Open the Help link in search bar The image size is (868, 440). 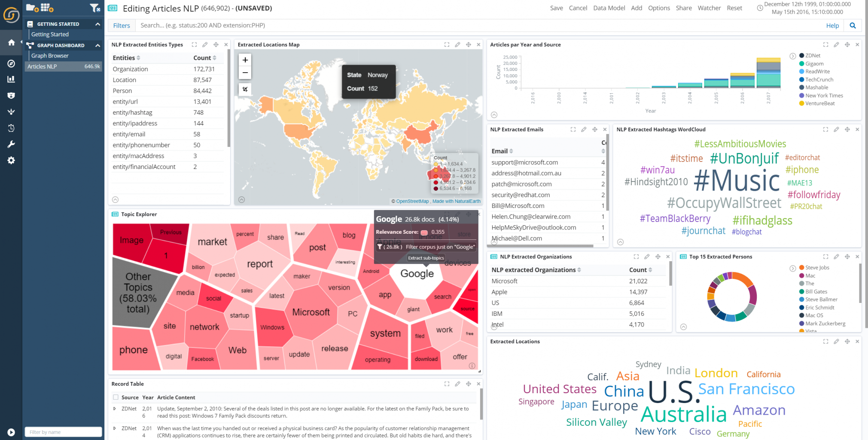pyautogui.click(x=832, y=26)
